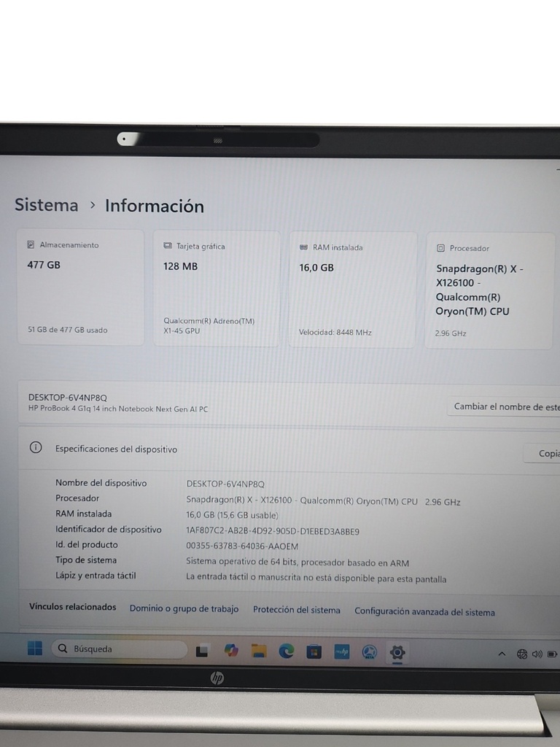This screenshot has width=560, height=747.
Task: Collapse the Especificaciones del dispositivo section
Action: [289, 449]
